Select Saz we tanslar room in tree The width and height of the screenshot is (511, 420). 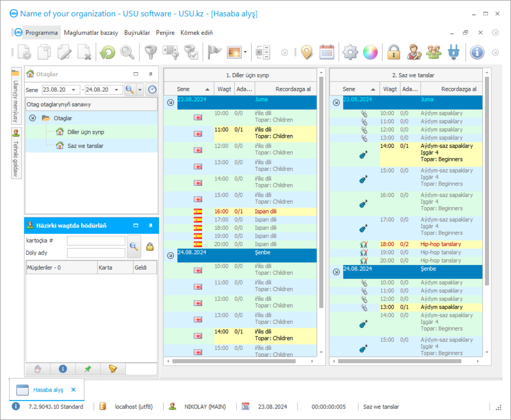pyautogui.click(x=85, y=146)
